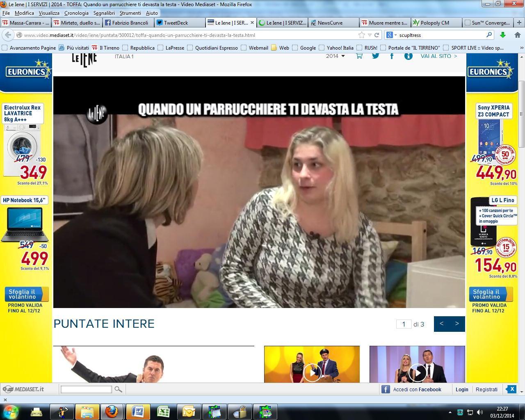Go to the Firefox home page
This screenshot has width=525, height=420.
(517, 35)
